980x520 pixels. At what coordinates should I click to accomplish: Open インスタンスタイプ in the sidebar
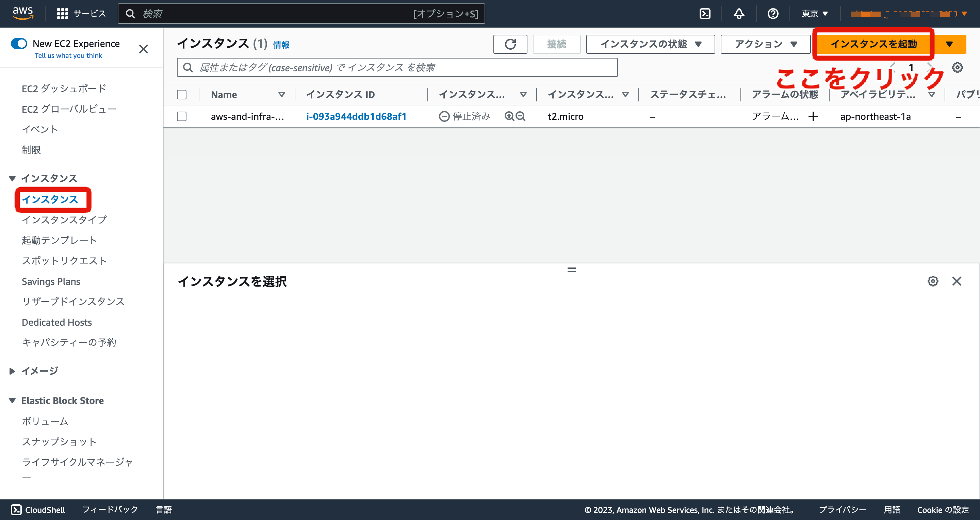[x=64, y=220]
